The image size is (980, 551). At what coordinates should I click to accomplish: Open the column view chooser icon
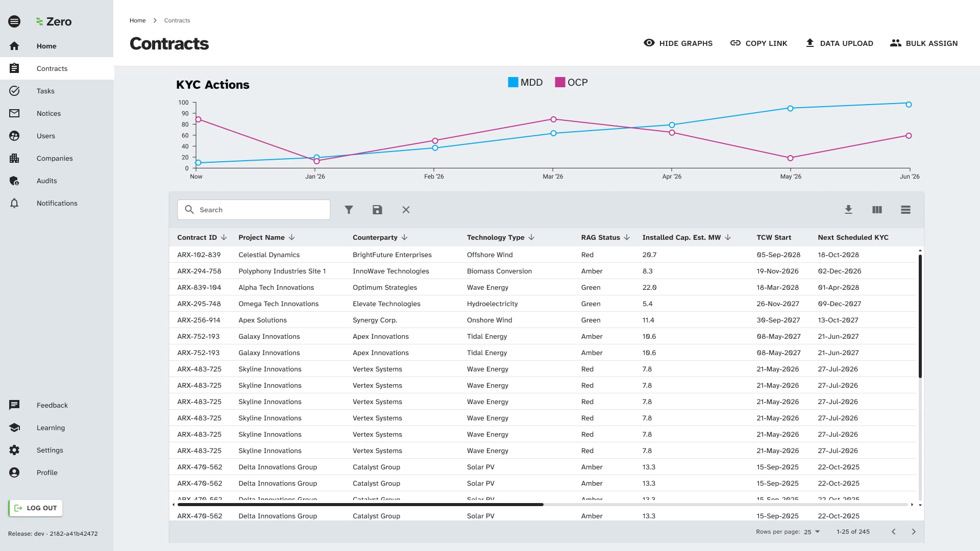877,210
